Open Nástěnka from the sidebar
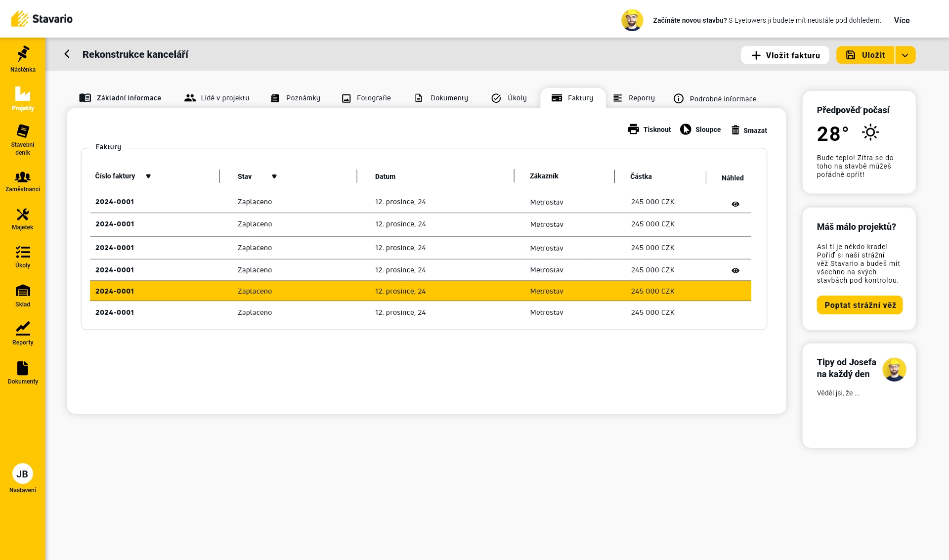The height and width of the screenshot is (560, 949). [23, 59]
